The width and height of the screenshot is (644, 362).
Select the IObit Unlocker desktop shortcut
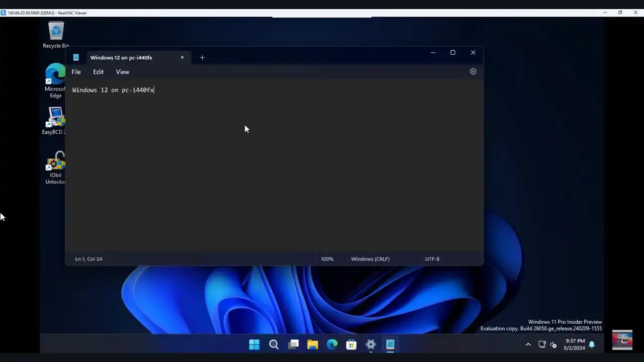[55, 168]
